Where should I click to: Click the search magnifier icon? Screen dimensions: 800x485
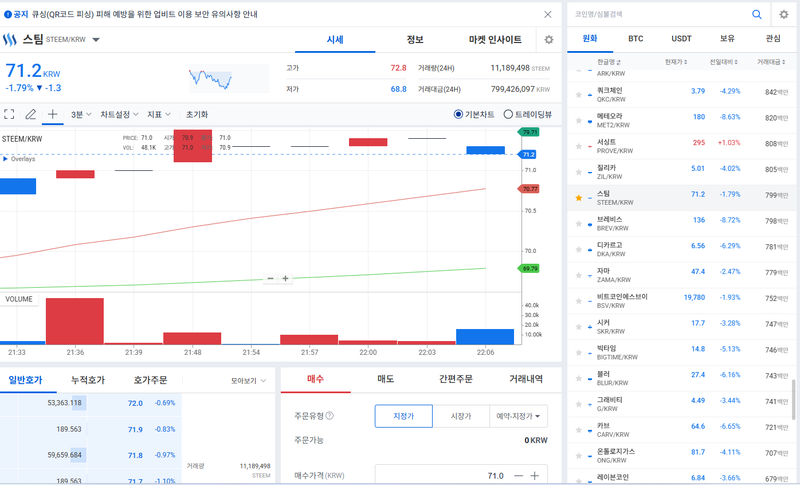point(757,14)
